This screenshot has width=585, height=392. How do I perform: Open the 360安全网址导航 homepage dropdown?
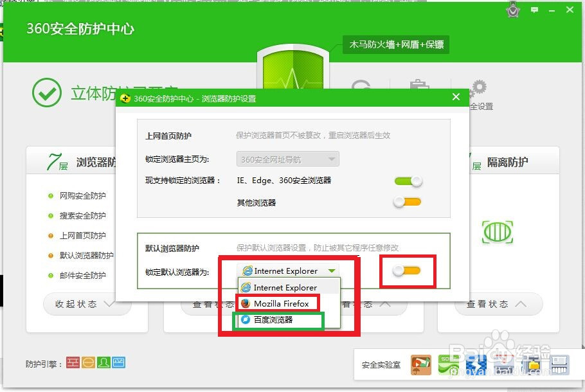tap(287, 159)
